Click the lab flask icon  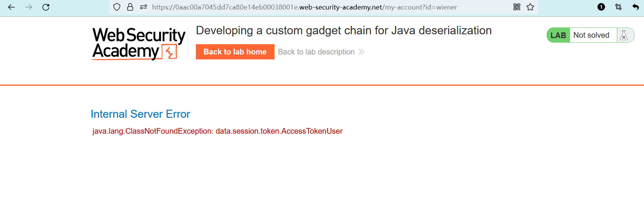[624, 35]
